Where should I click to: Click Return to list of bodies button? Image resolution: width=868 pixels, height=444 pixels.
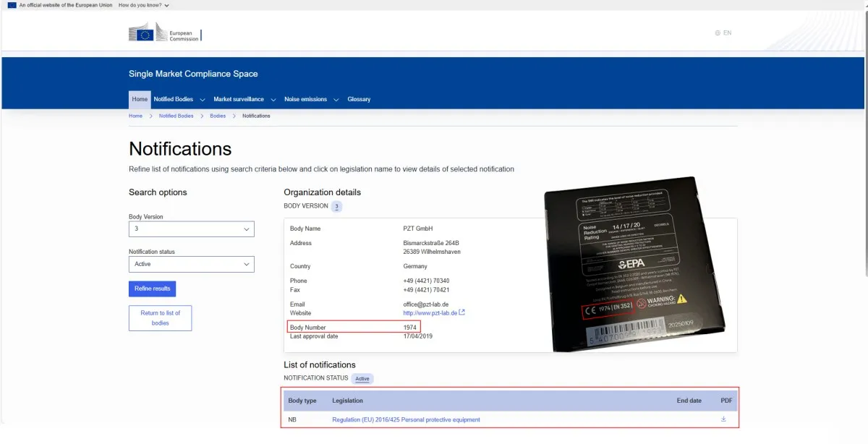click(x=160, y=318)
